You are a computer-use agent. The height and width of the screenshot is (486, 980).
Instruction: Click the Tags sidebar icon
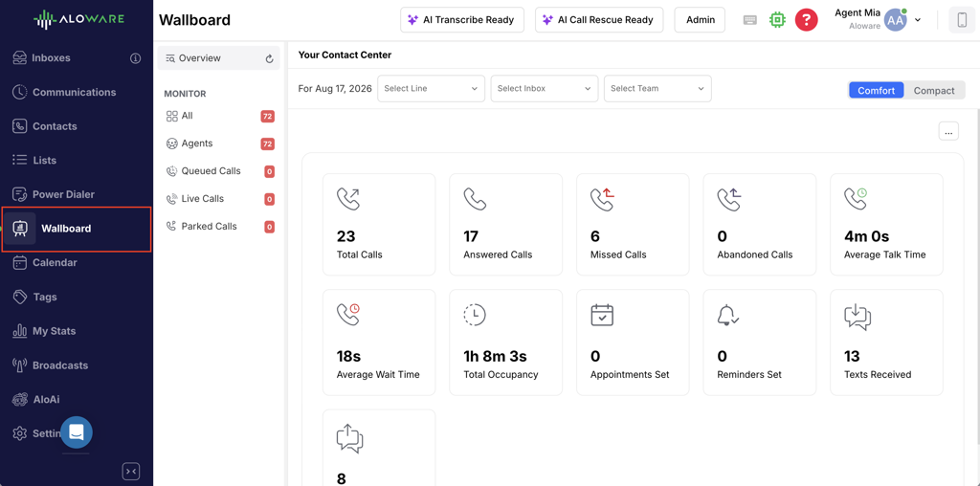click(x=20, y=297)
